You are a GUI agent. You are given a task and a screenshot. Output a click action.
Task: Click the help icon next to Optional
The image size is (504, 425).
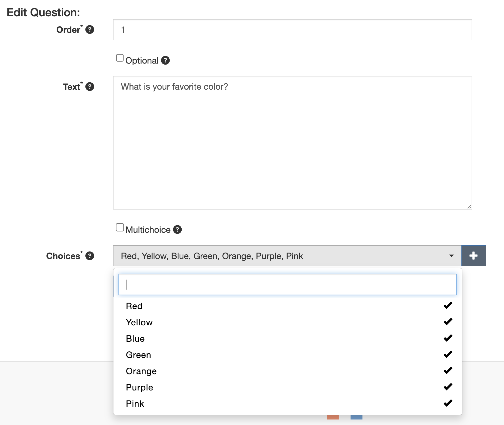point(165,60)
